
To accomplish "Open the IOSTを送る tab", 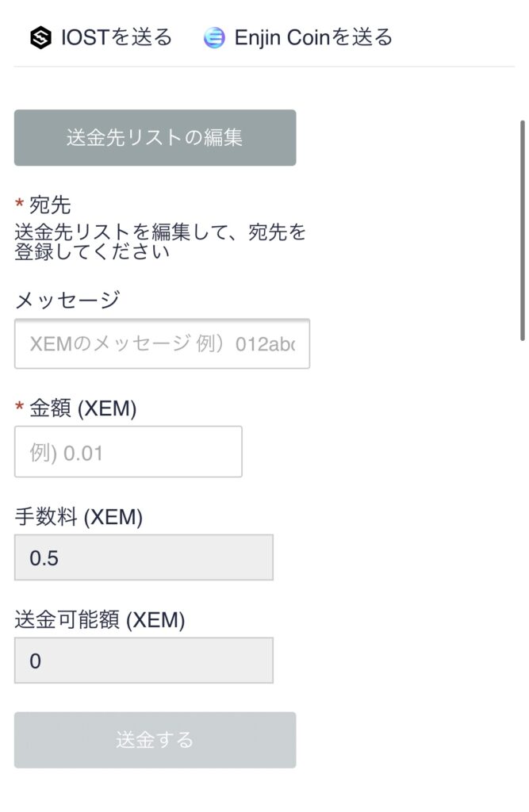I will click(101, 38).
